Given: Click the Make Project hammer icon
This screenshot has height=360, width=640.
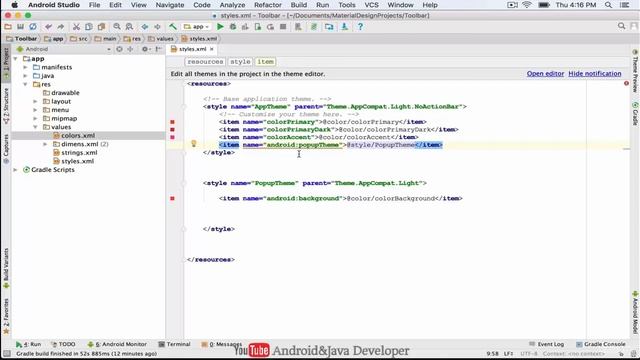Looking at the screenshot, I should pos(173,27).
